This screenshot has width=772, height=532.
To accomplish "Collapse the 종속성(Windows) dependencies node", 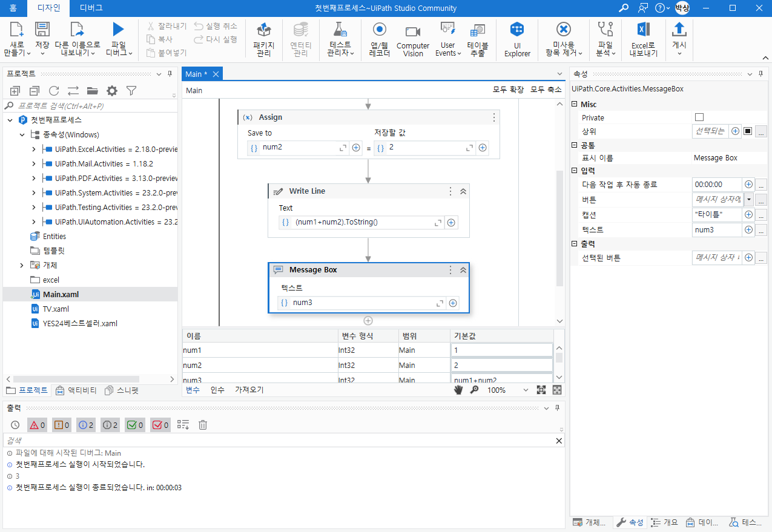I will (22, 134).
